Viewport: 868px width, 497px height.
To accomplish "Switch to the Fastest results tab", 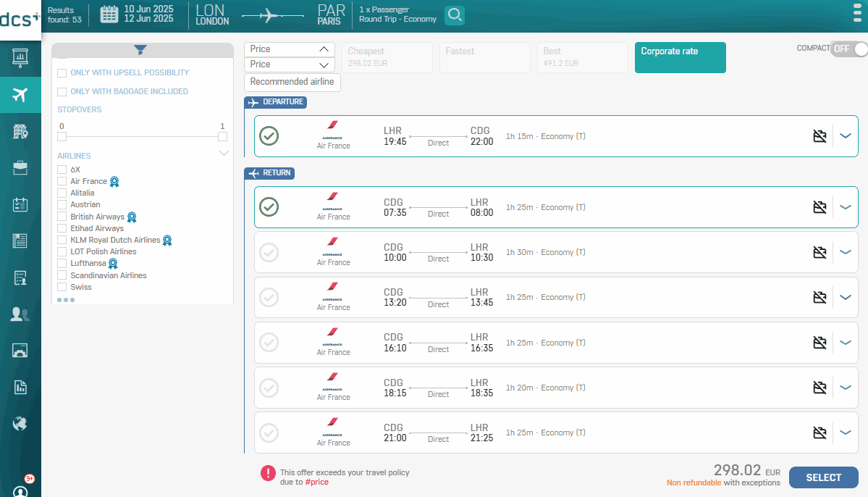I will tap(484, 57).
